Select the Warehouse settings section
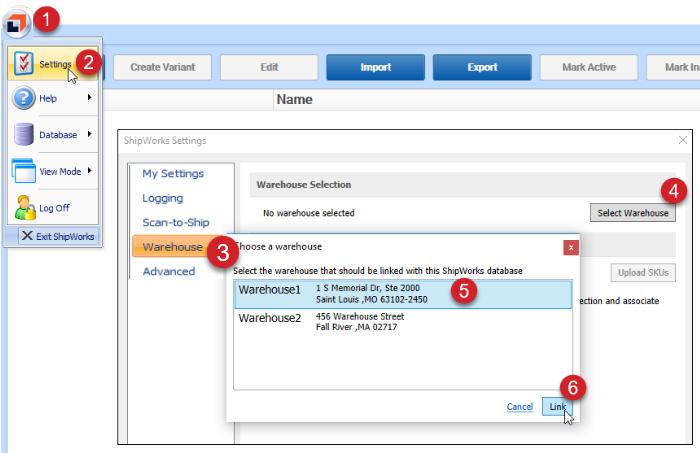Viewport: 700px width, 453px height. point(172,247)
